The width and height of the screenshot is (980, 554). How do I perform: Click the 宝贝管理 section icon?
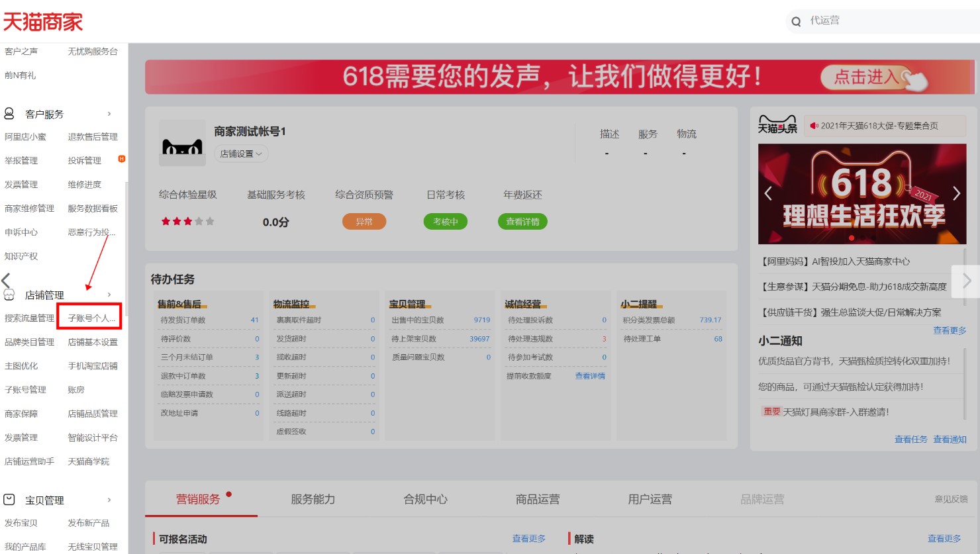click(x=9, y=499)
